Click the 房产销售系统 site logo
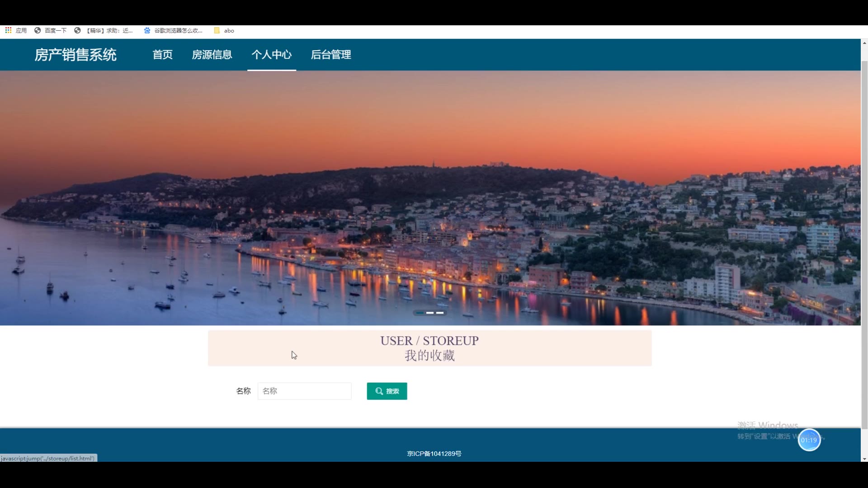Viewport: 868px width, 488px height. (x=75, y=55)
